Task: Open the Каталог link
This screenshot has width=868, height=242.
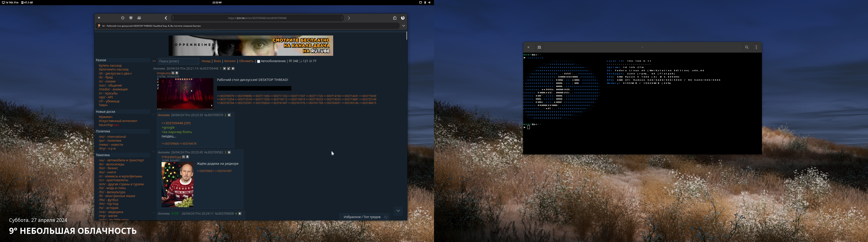Action: point(230,61)
